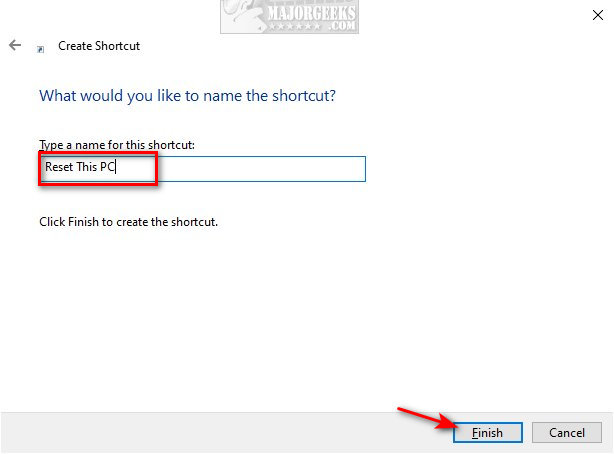Screen dimensions: 614x454
Task: Click the 'Reset This PC' text in field
Action: (x=79, y=167)
